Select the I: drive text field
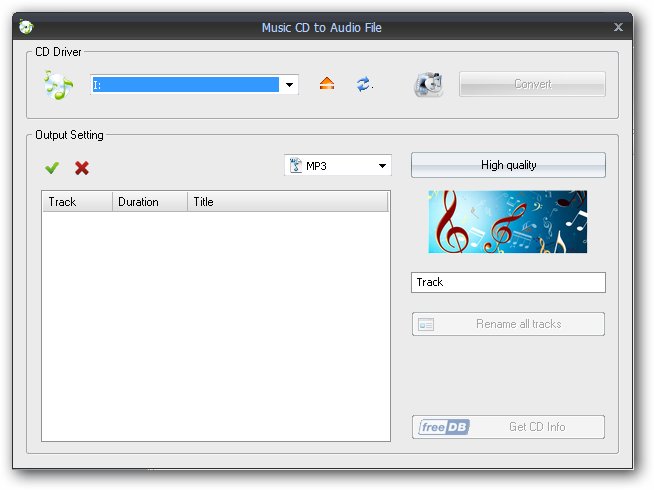The image size is (654, 490). point(186,85)
